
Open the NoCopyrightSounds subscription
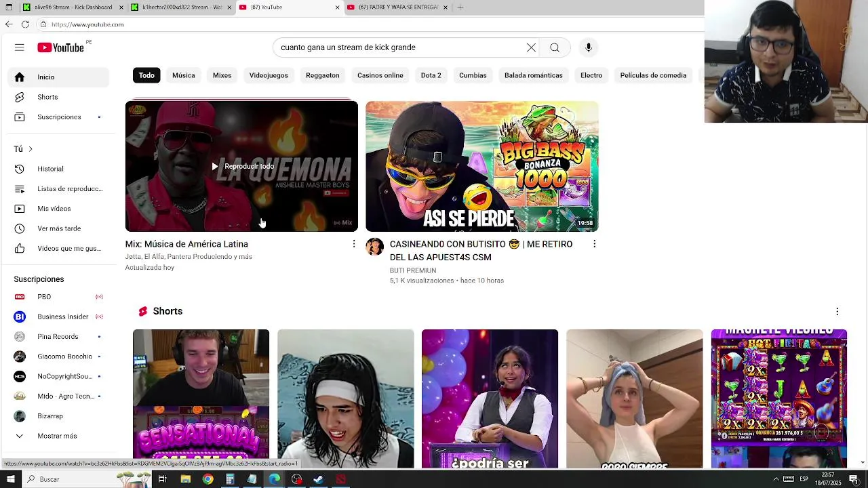click(x=58, y=376)
